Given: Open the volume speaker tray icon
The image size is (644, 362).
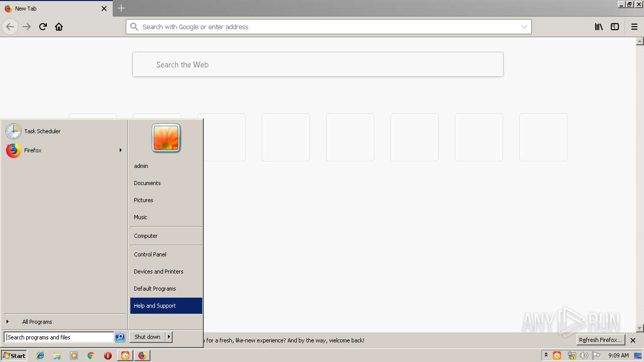Looking at the screenshot, I should coord(584,355).
